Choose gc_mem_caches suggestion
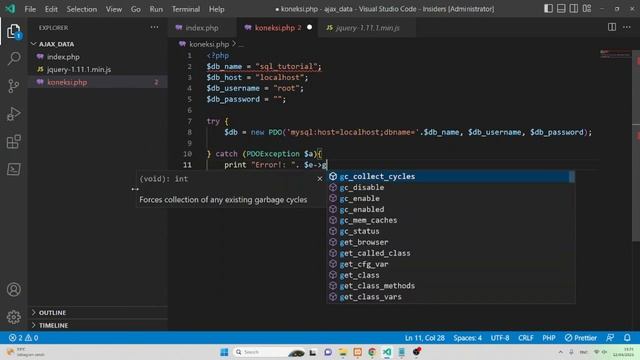The height and width of the screenshot is (360, 640). 450,220
